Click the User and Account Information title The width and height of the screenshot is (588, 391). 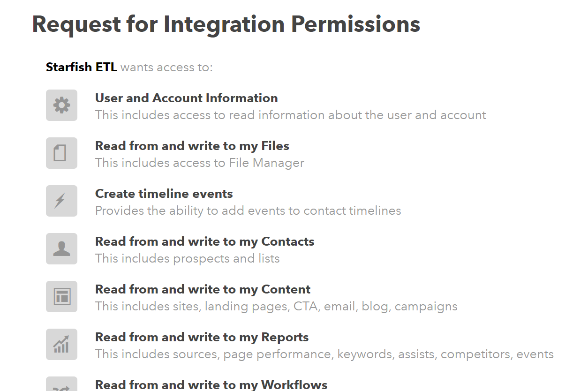click(x=187, y=98)
